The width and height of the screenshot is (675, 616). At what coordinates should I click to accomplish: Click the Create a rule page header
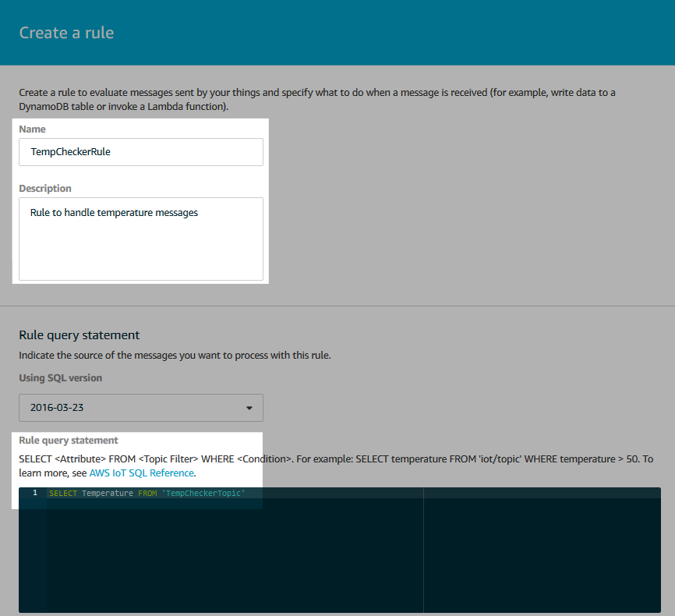[66, 33]
